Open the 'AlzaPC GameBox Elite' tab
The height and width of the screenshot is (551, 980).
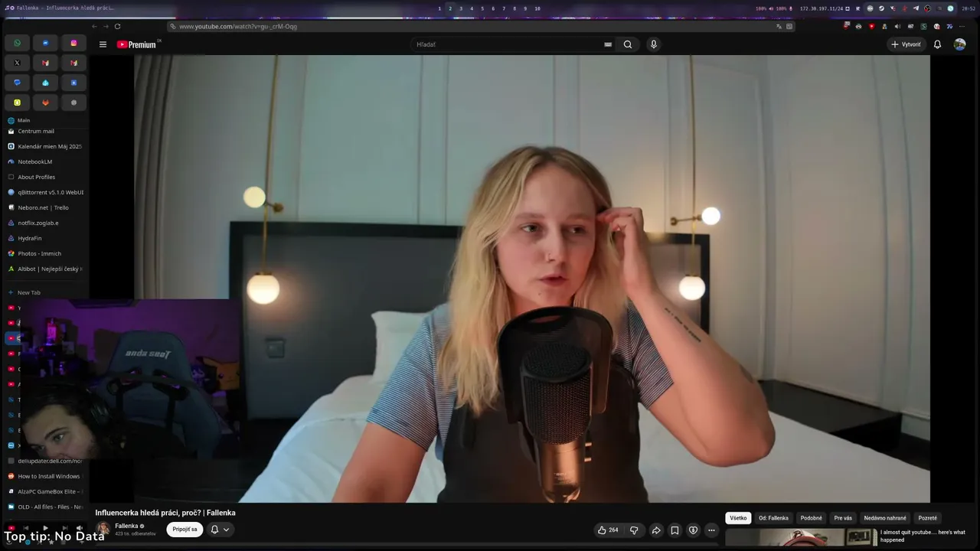pos(44,491)
